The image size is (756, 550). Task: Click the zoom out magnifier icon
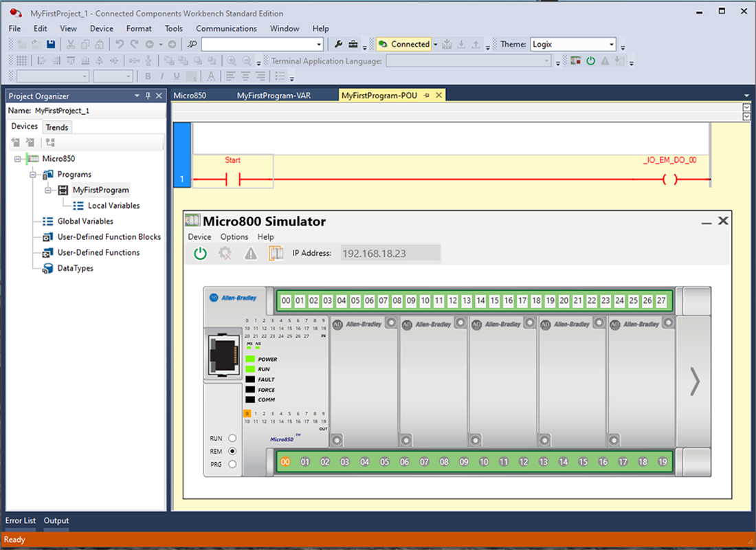pos(247,60)
